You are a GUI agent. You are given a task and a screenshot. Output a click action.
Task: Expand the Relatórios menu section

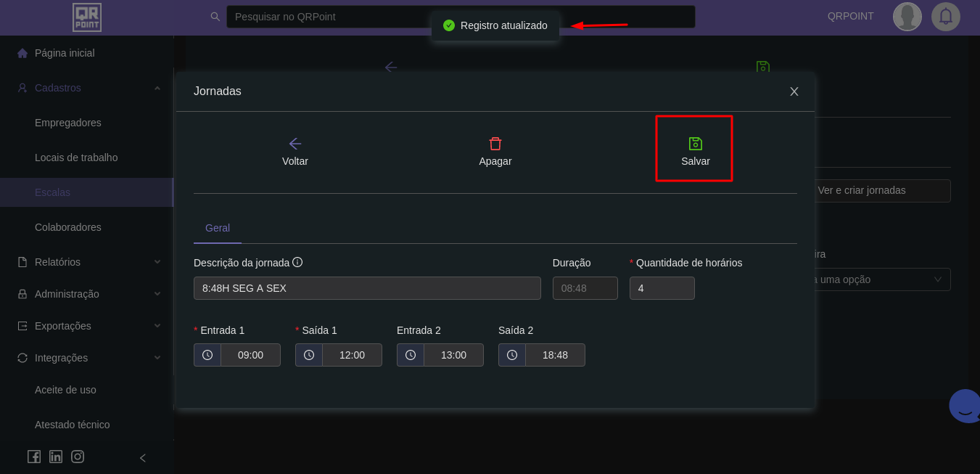pyautogui.click(x=157, y=262)
